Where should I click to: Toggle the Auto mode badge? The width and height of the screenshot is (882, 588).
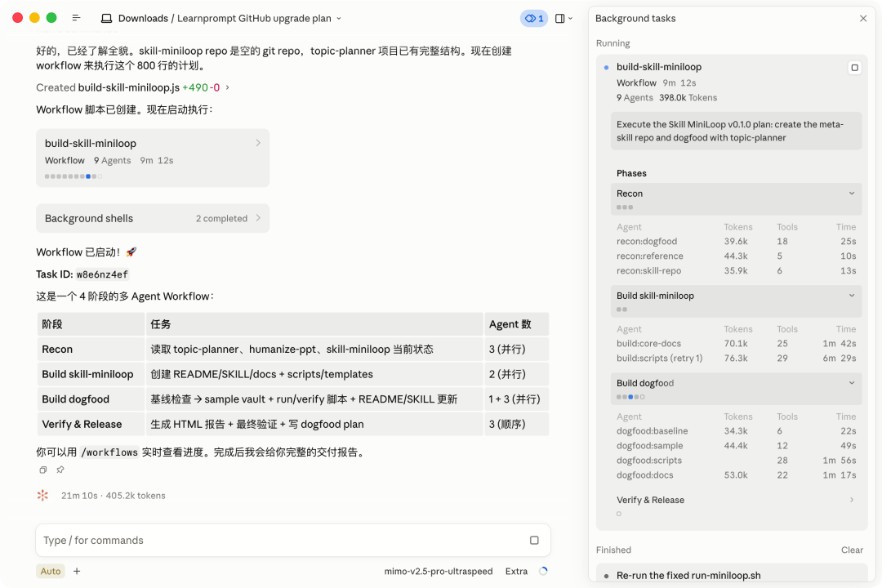click(51, 571)
